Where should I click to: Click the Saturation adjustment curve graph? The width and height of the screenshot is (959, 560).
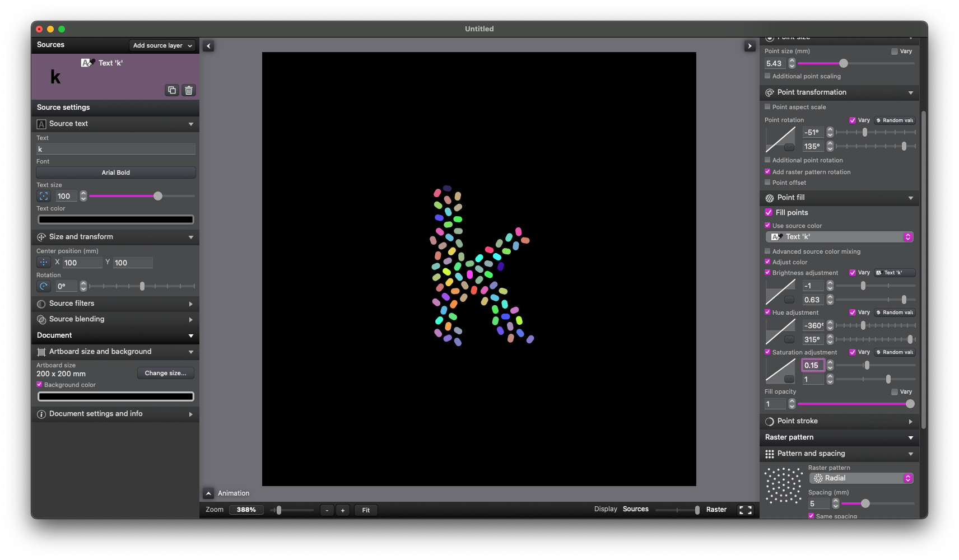[780, 372]
